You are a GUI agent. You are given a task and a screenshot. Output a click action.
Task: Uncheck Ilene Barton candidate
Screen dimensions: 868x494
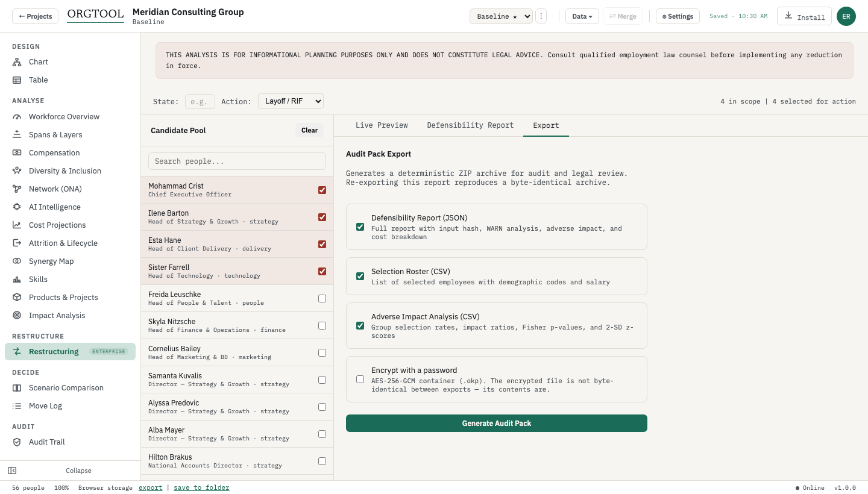pos(322,217)
